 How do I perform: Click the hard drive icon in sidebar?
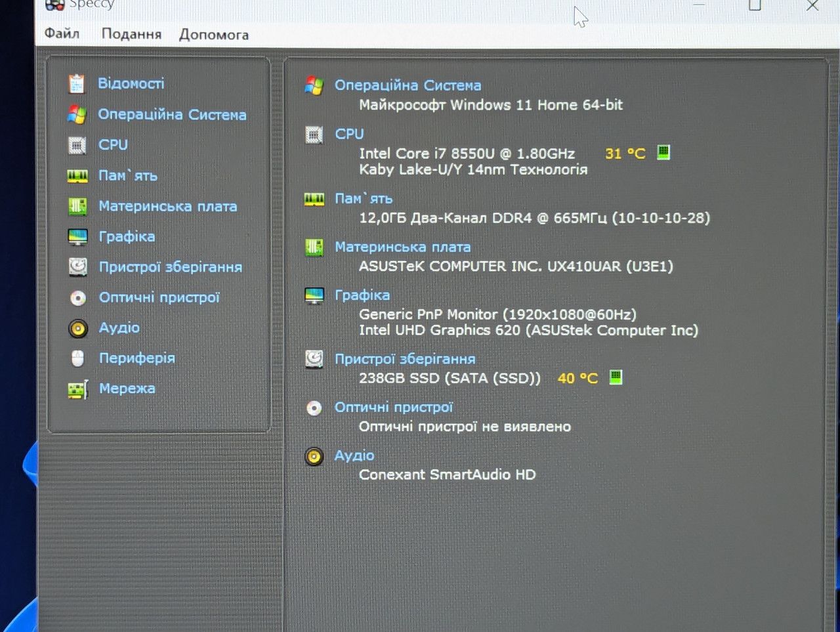78,267
